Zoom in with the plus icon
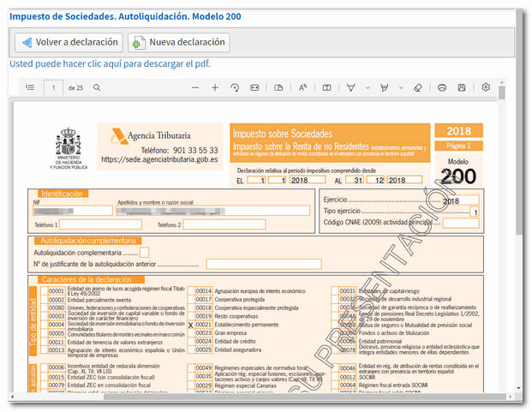Image resolution: width=532 pixels, height=412 pixels. 215,87
